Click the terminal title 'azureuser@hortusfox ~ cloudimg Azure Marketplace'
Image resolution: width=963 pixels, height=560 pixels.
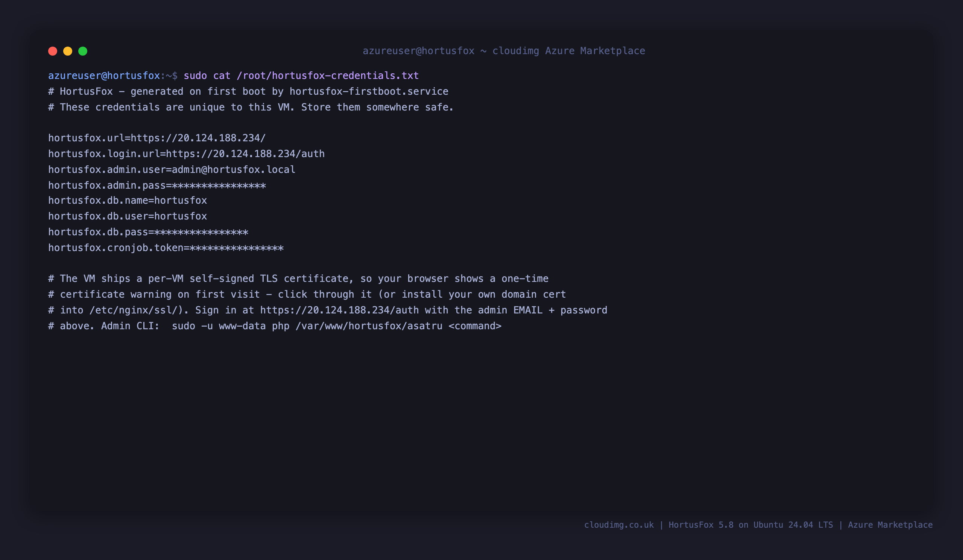504,51
